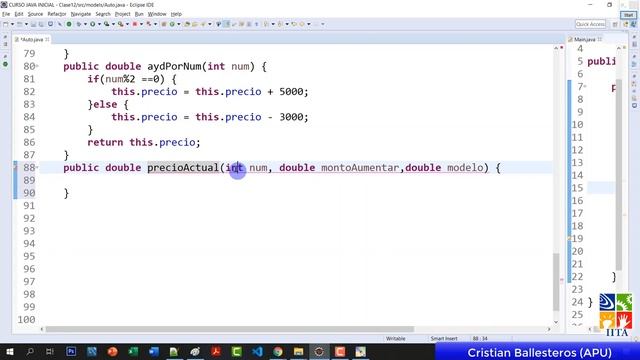
Task: Click the vertical scrollbar of Auto.java editor
Action: coord(556,282)
